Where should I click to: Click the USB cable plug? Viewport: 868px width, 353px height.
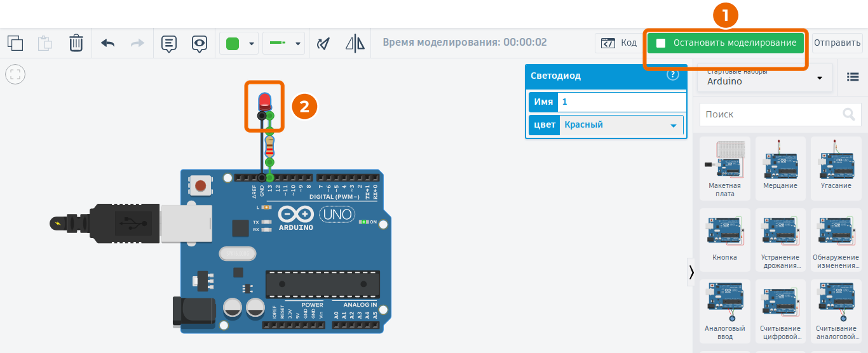coord(127,223)
